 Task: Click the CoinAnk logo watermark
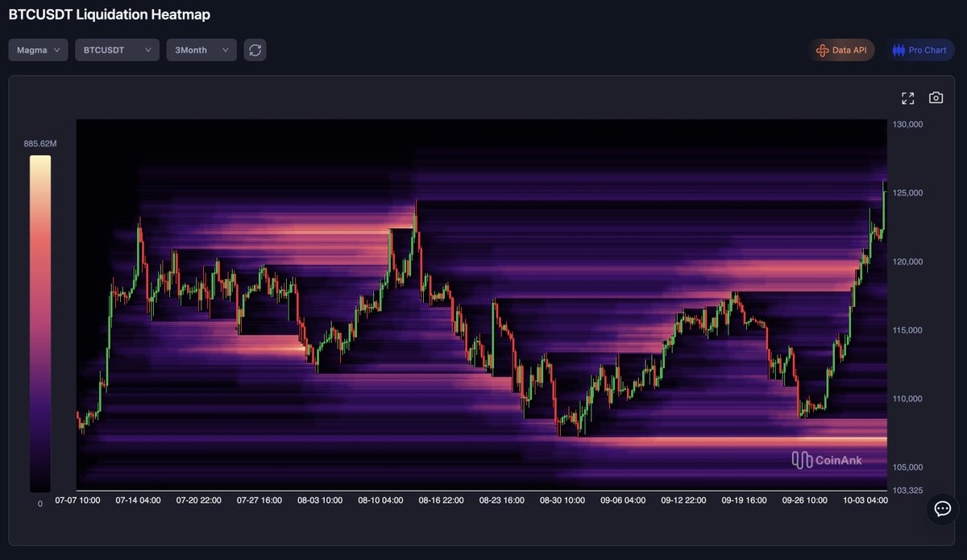(827, 459)
